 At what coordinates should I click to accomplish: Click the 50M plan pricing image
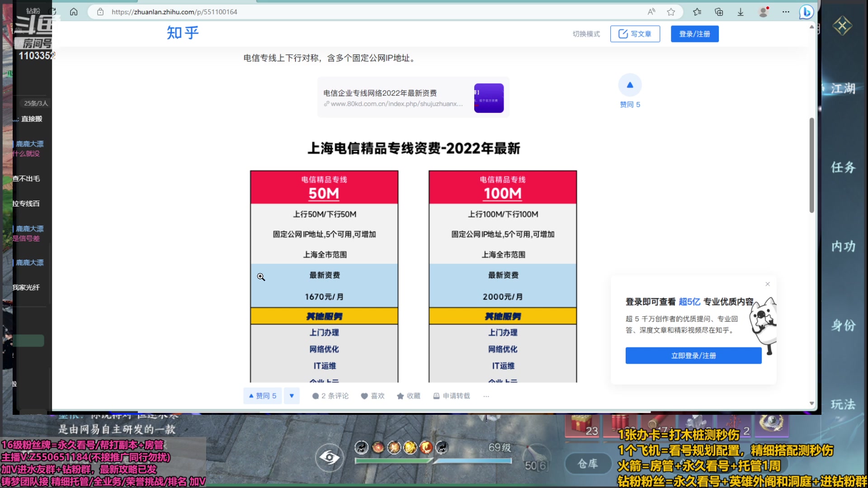[324, 277]
